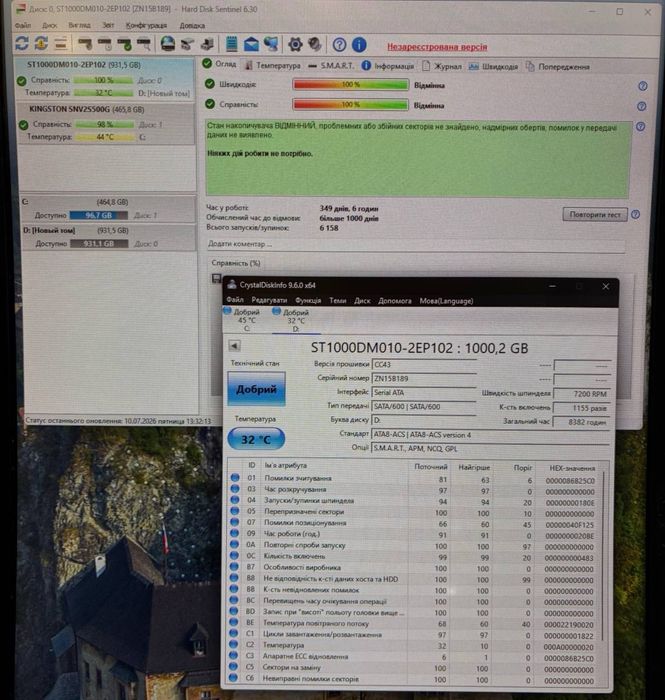Screen dimensions: 665x700
Task: Switch to the Швидкодія tab
Action: click(494, 67)
